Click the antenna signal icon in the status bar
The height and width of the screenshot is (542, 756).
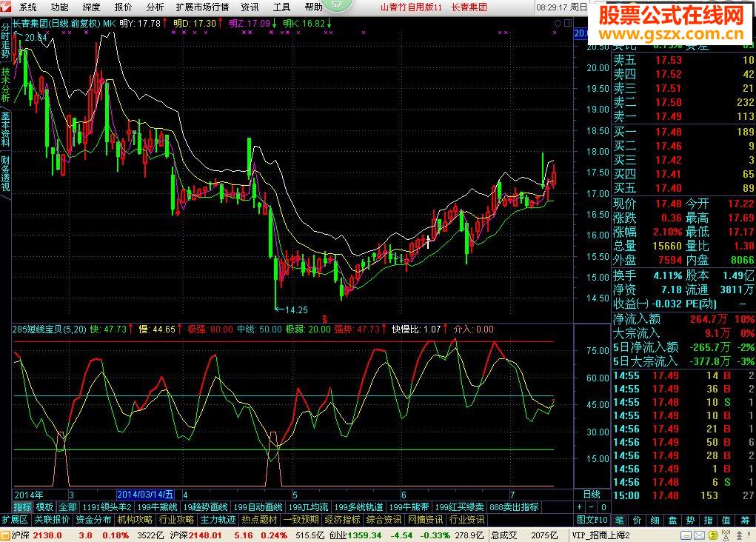726,535
